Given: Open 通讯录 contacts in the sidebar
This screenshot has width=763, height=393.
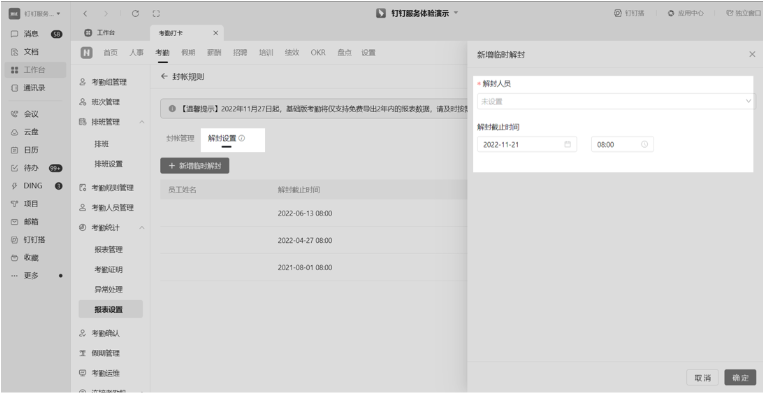Looking at the screenshot, I should [35, 88].
